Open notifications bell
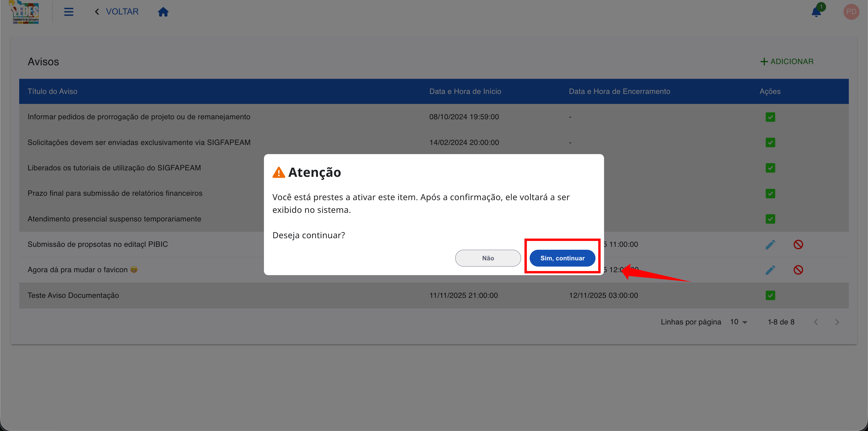The image size is (868, 431). coord(816,12)
